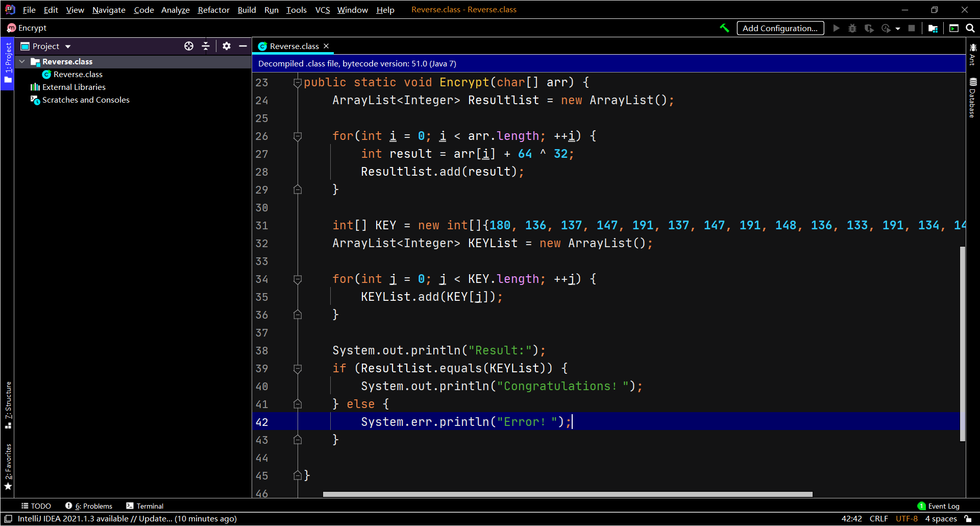
Task: Click the IDEA update notification text
Action: point(127,518)
